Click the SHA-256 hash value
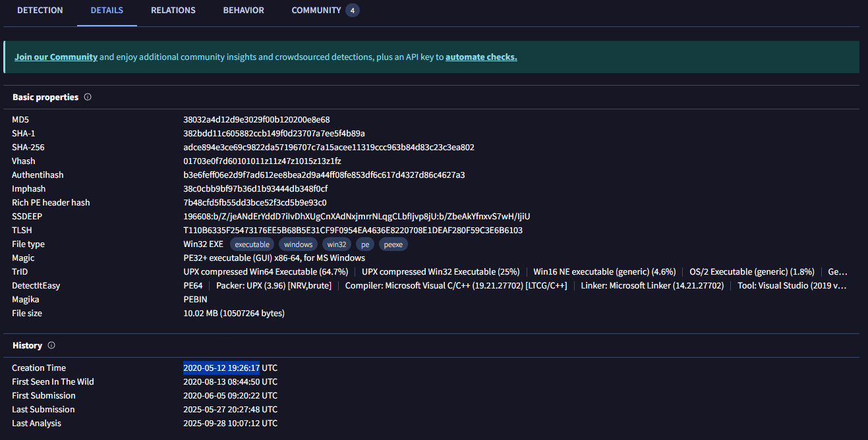This screenshot has height=440, width=868. coord(329,147)
